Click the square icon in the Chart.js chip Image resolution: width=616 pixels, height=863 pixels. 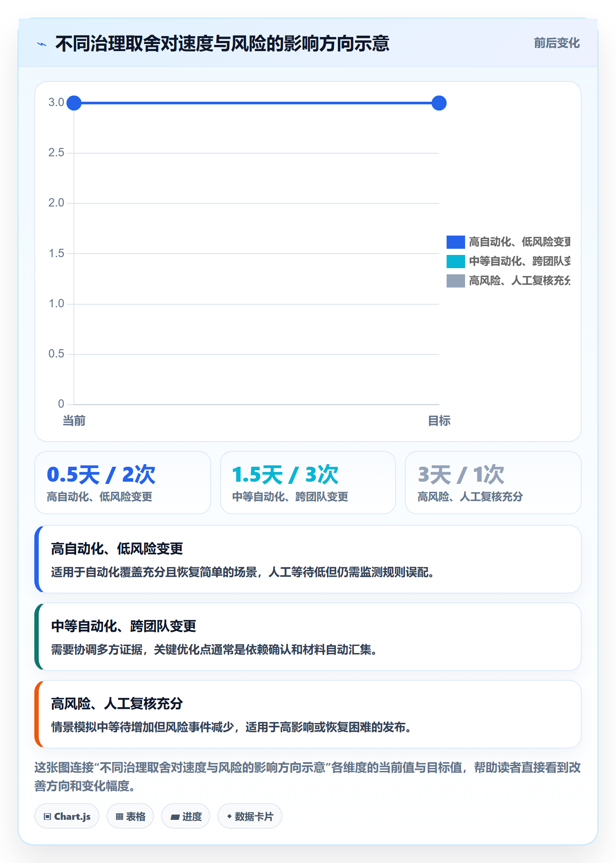click(47, 817)
